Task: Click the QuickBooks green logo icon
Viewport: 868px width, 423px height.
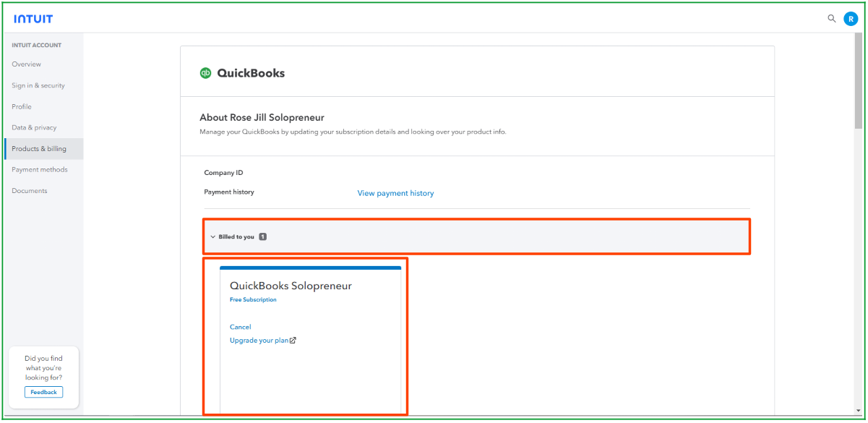Action: [x=207, y=73]
